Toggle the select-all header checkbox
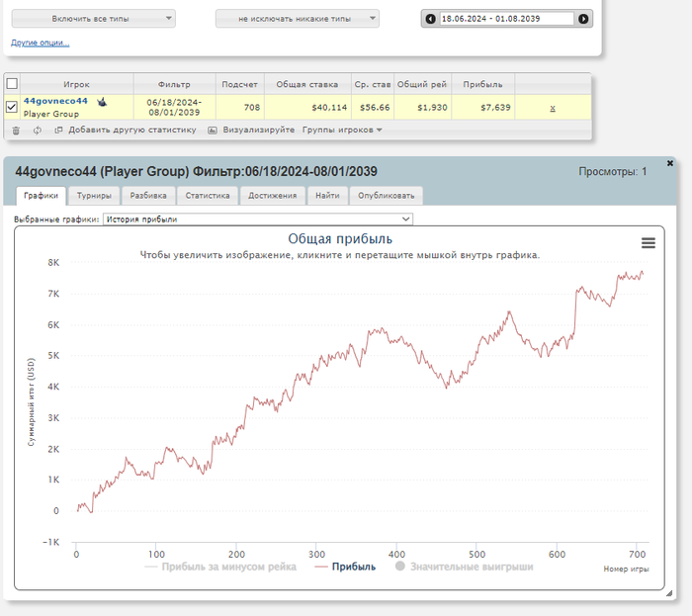692x616 pixels. point(12,83)
